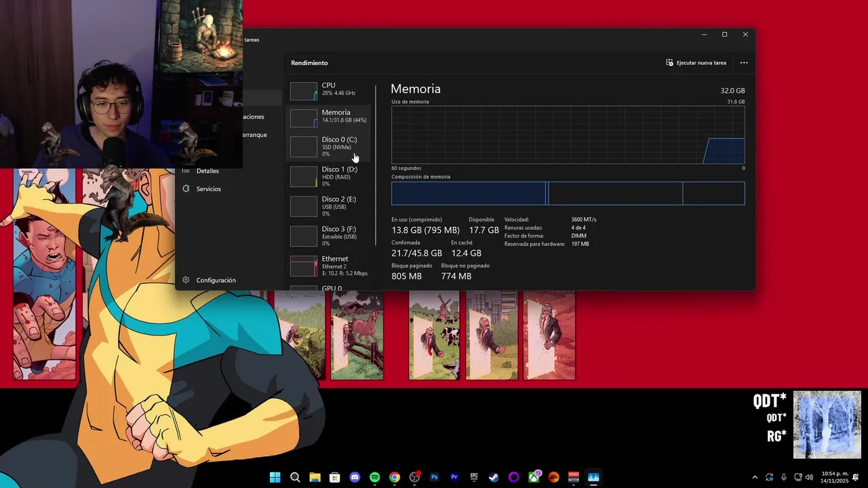
Task: Click the performance list scrollbar
Action: pos(376,165)
